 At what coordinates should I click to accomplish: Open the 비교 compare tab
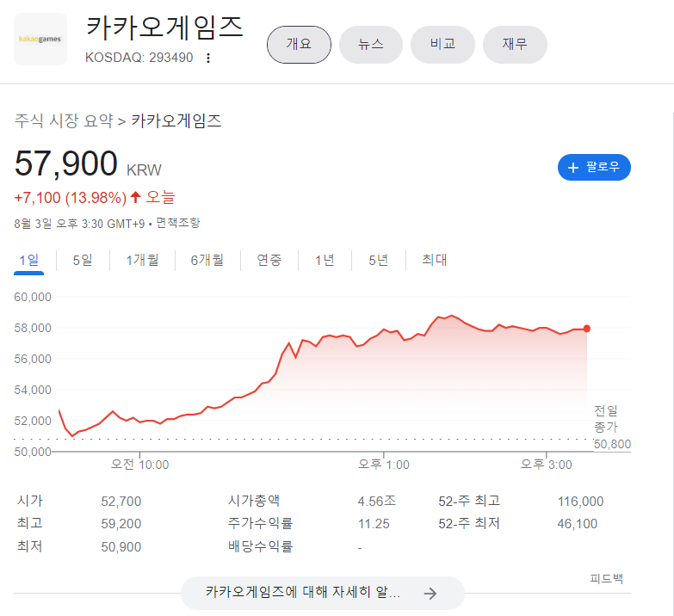point(442,44)
